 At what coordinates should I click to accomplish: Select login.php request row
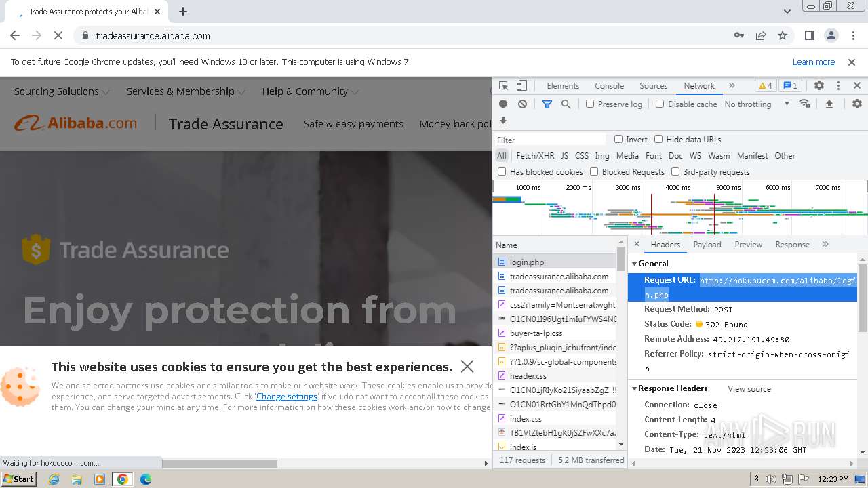(x=555, y=262)
